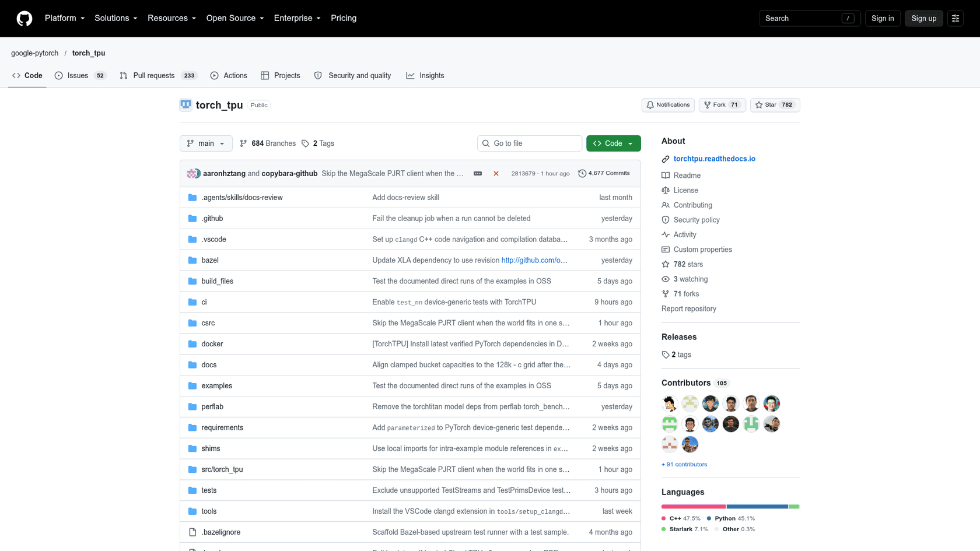Image resolution: width=980 pixels, height=551 pixels.
Task: Open the first contributor avatar
Action: point(670,403)
